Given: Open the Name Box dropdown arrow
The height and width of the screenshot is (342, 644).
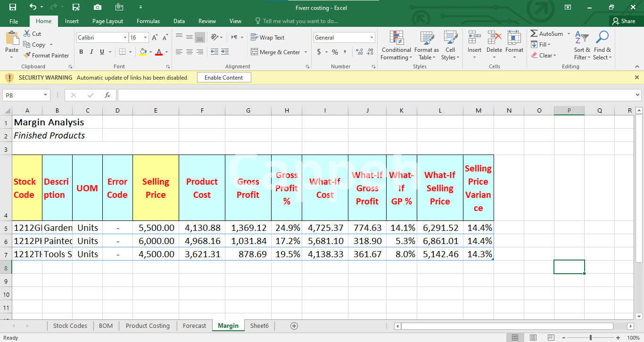Looking at the screenshot, I should [45, 95].
